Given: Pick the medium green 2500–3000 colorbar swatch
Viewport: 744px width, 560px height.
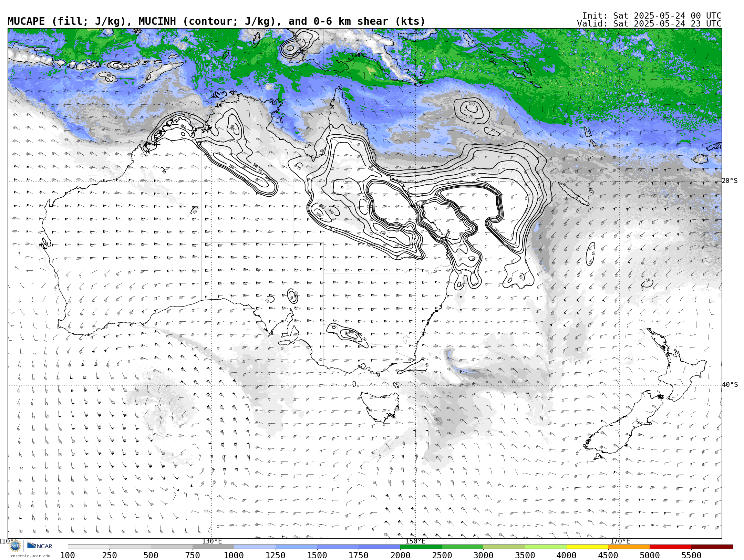Looking at the screenshot, I should point(463,547).
